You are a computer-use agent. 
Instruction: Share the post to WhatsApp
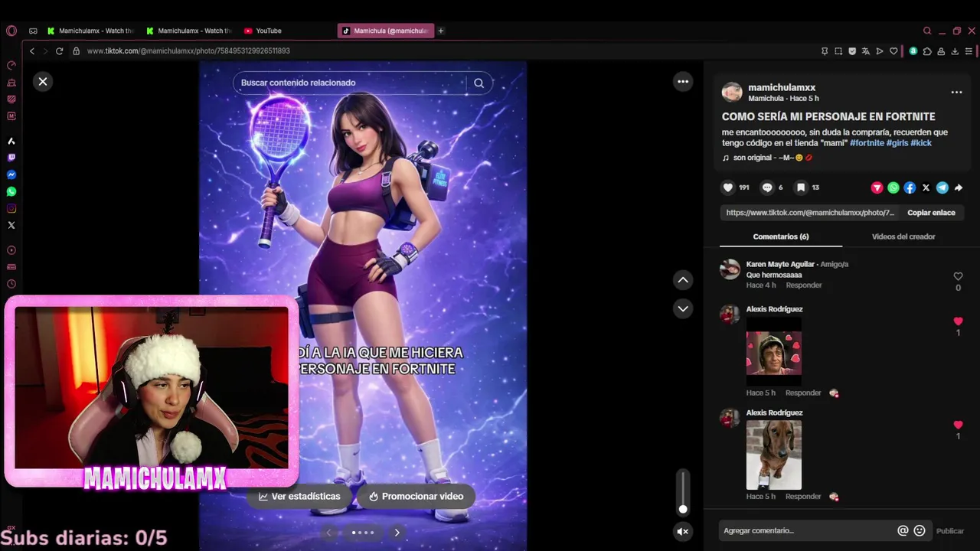point(893,187)
